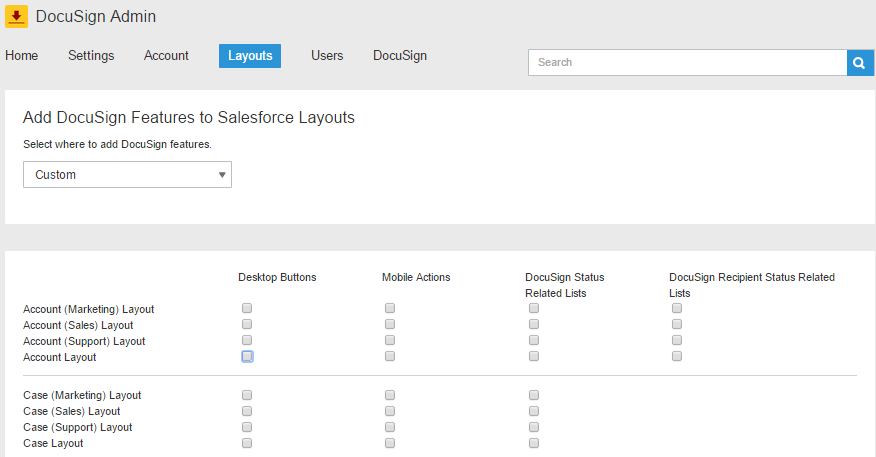Check Mobile Actions for Case (Marketing) Layout
This screenshot has width=876, height=457.
point(390,395)
